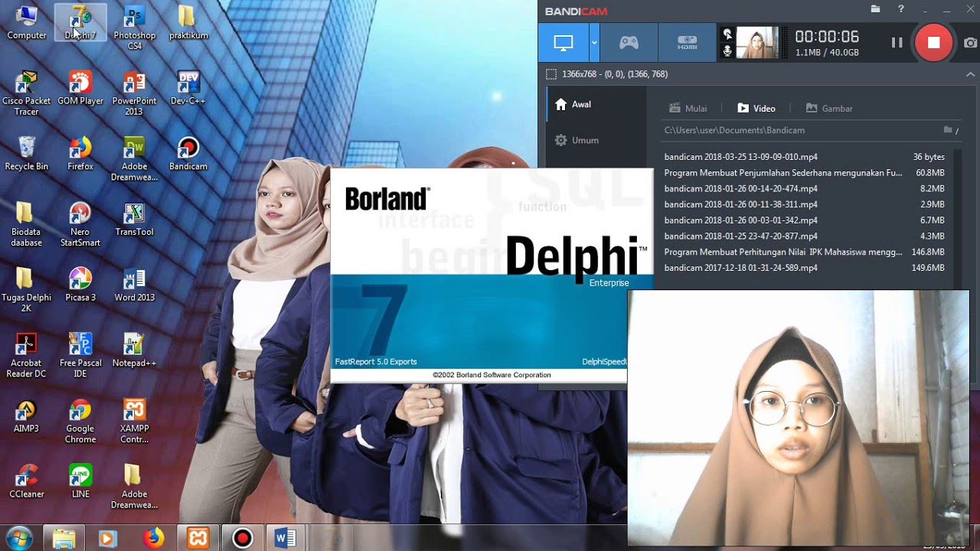Select bandicam 2018-01-26 00-11-38-311.mp4
Screen dimensions: 980x551
(x=804, y=204)
